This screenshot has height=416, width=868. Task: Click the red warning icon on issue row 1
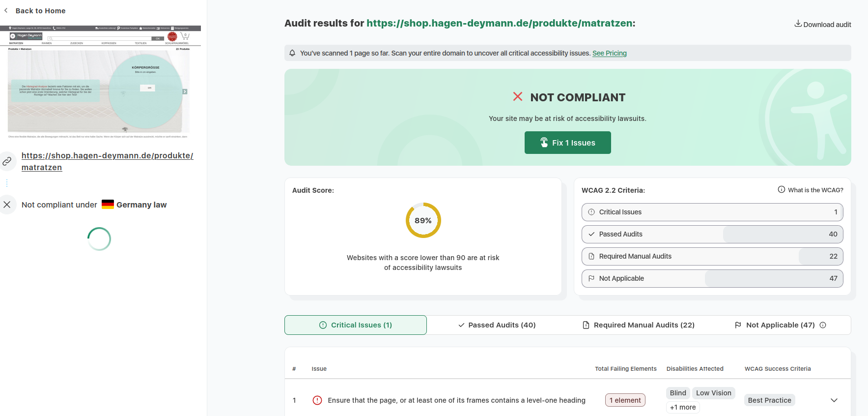317,400
